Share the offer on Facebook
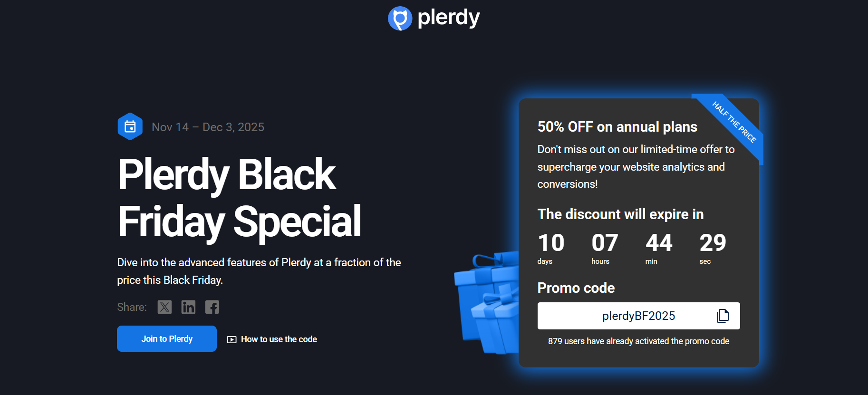 pos(212,307)
